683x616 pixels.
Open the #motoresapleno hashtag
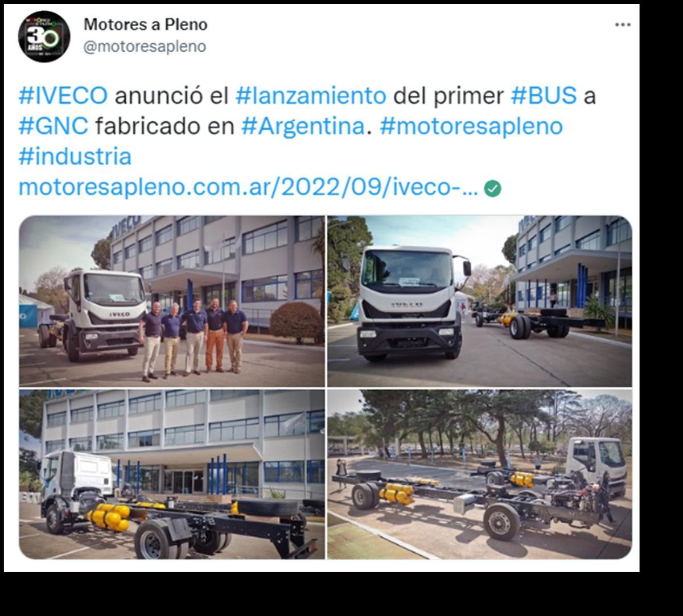(471, 126)
